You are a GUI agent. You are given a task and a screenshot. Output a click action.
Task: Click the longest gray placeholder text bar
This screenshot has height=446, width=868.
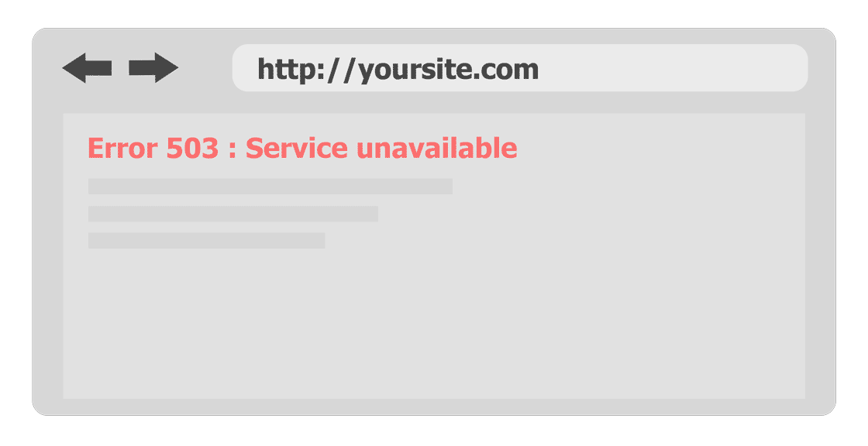click(270, 187)
